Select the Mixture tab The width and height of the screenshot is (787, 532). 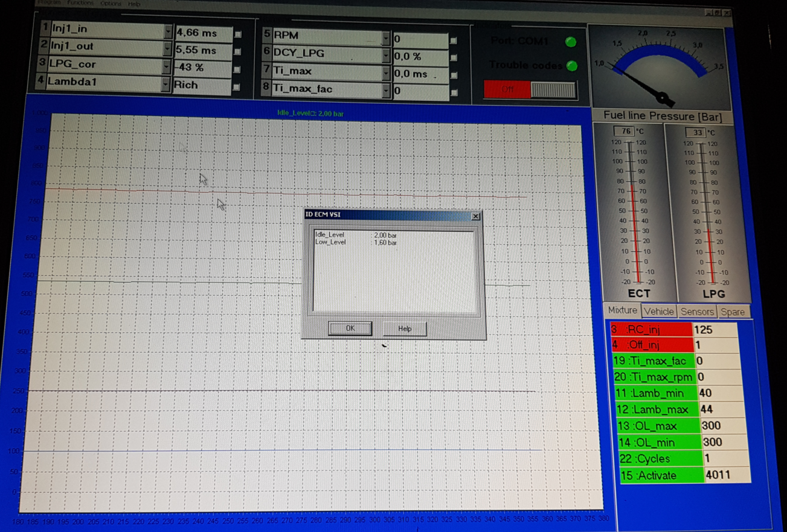(x=622, y=310)
